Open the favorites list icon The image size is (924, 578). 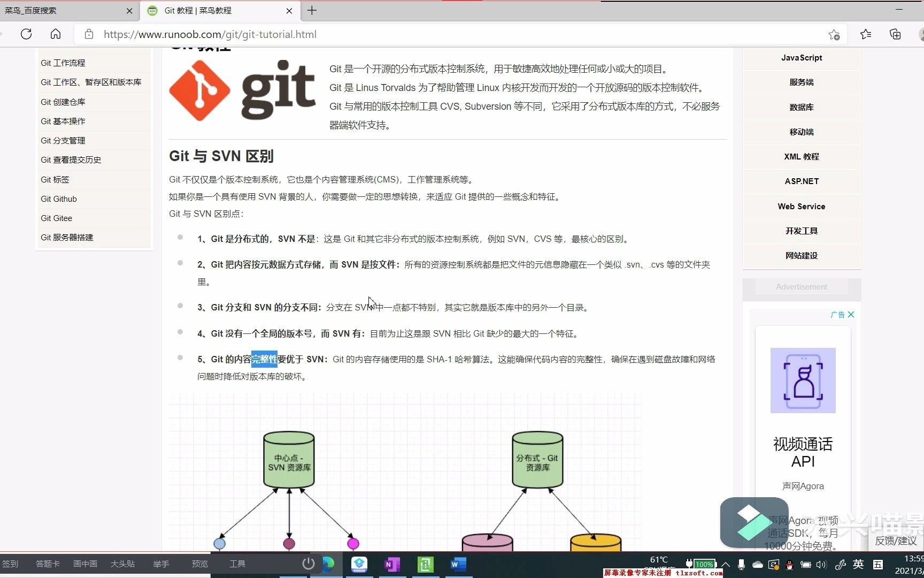(866, 34)
